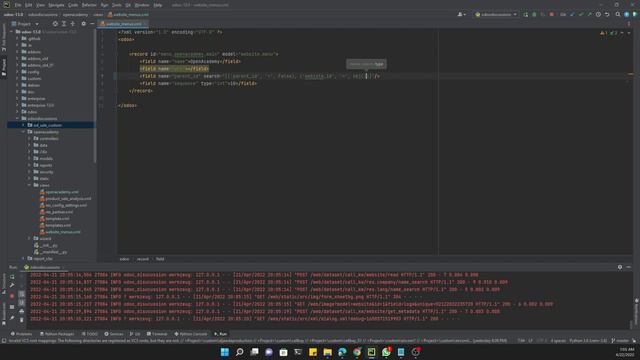Click the master Git branch widget
640x360 pixels.
pos(620,340)
